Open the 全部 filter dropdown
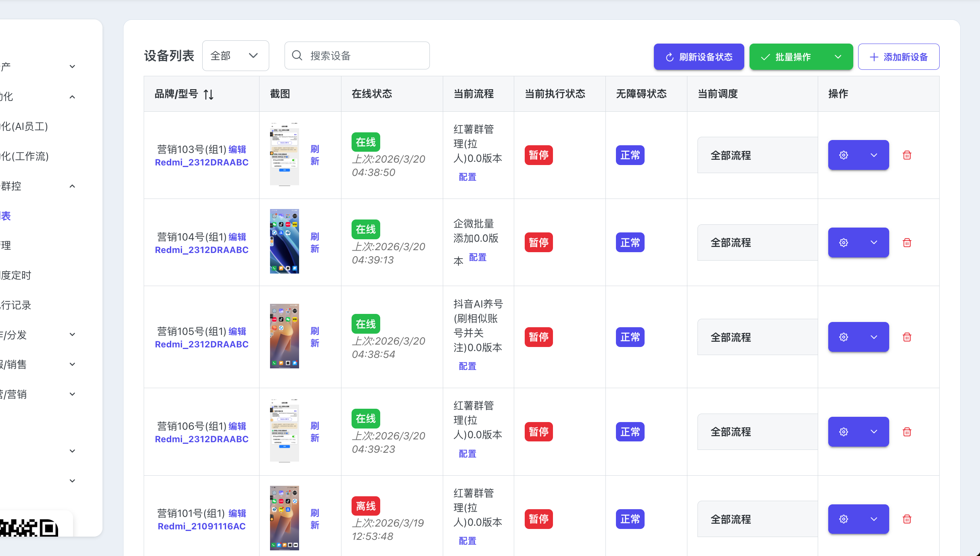980x556 pixels. 235,56
